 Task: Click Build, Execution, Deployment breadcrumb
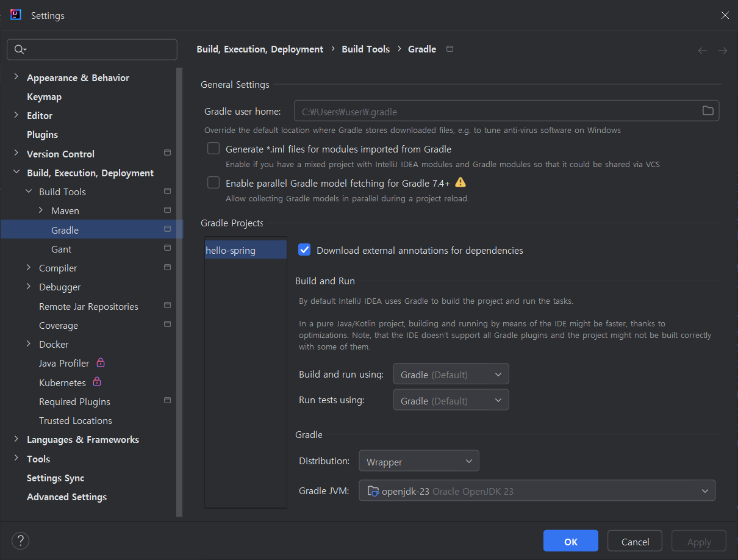pyautogui.click(x=260, y=49)
